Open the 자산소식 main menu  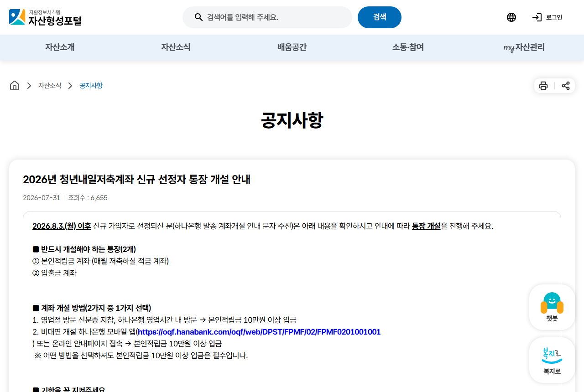coord(176,47)
